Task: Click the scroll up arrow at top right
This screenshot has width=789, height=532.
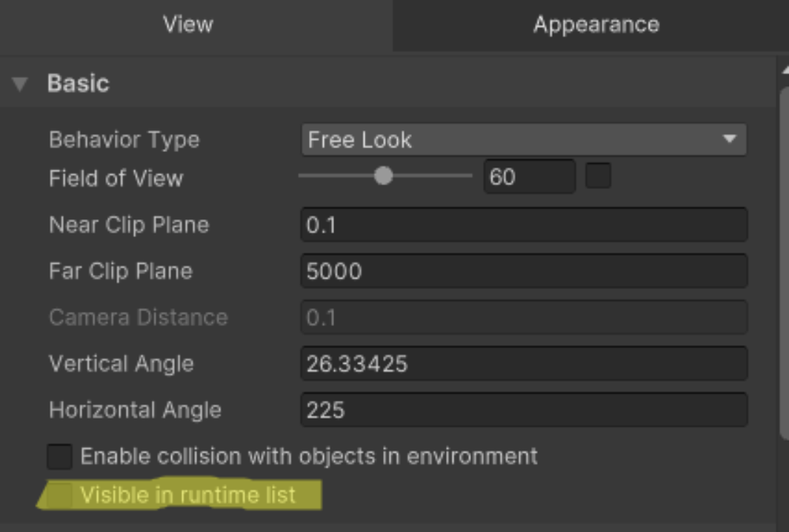Action: click(785, 69)
